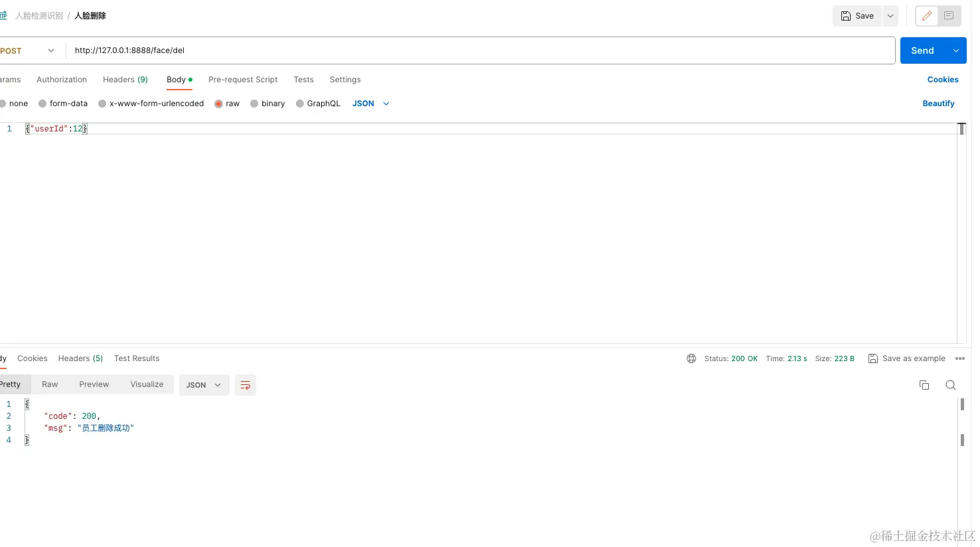The width and height of the screenshot is (980, 547).
Task: Open the response JSON format dropdown
Action: coord(204,385)
